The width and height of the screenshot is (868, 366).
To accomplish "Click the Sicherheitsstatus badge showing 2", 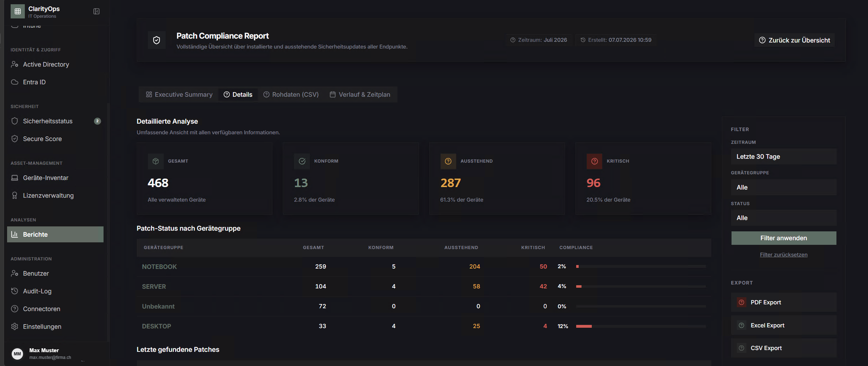I will coord(98,121).
